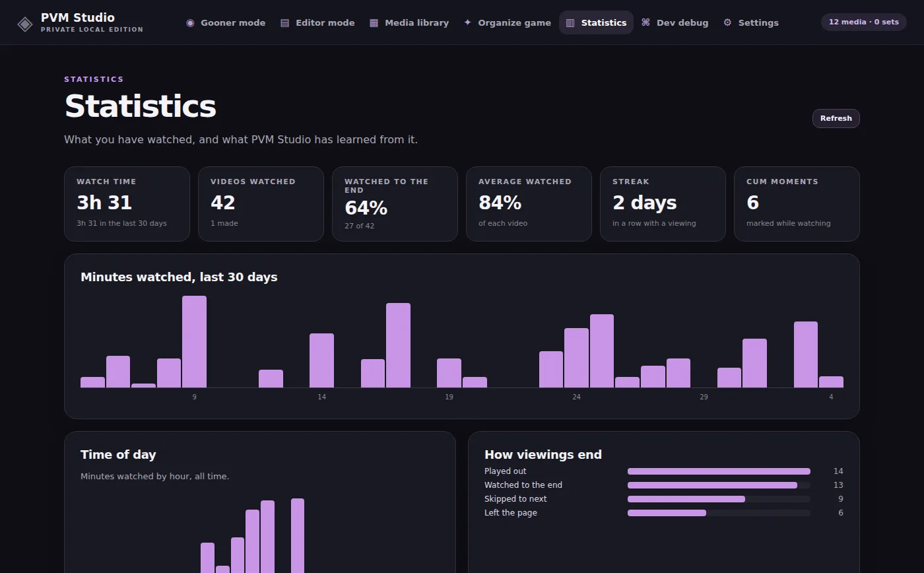Click the Skipped to next progress bar

click(719, 499)
